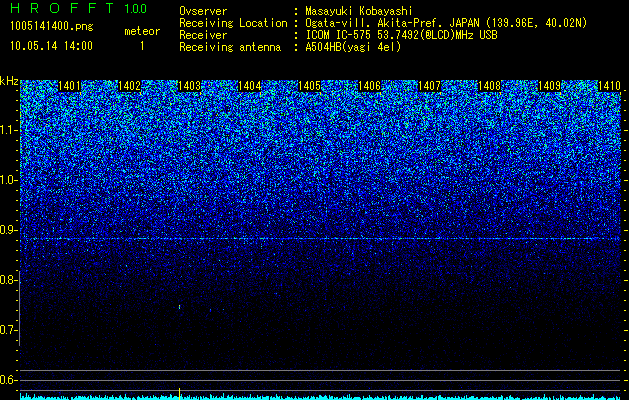Click the yellow meteor marker tick at bottom
629x400 pixels.
(x=179, y=392)
